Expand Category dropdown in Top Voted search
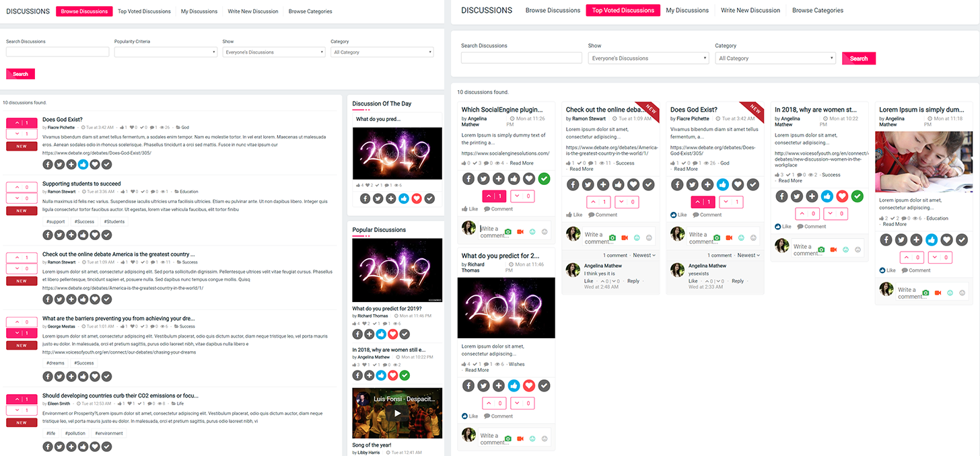Screen dimensions: 980x456 pos(775,59)
